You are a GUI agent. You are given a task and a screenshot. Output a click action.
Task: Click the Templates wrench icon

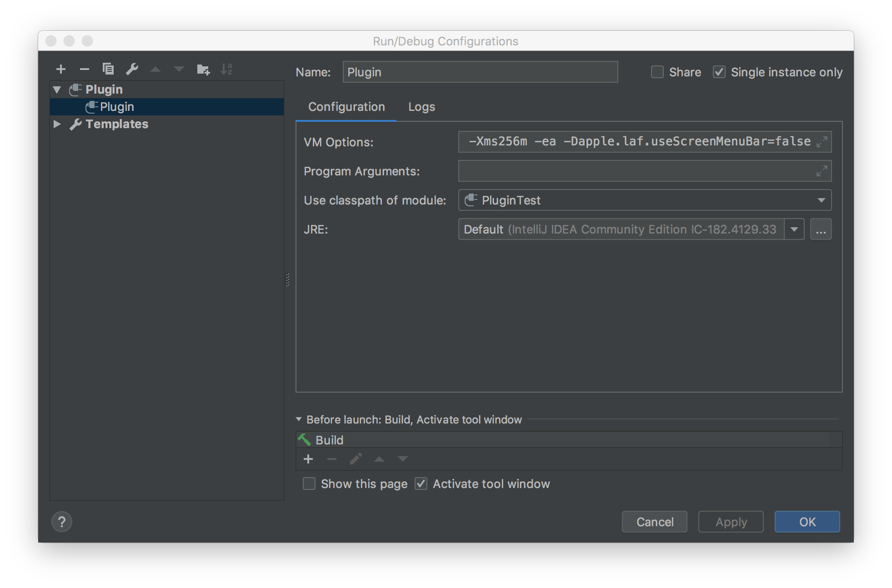click(x=75, y=124)
